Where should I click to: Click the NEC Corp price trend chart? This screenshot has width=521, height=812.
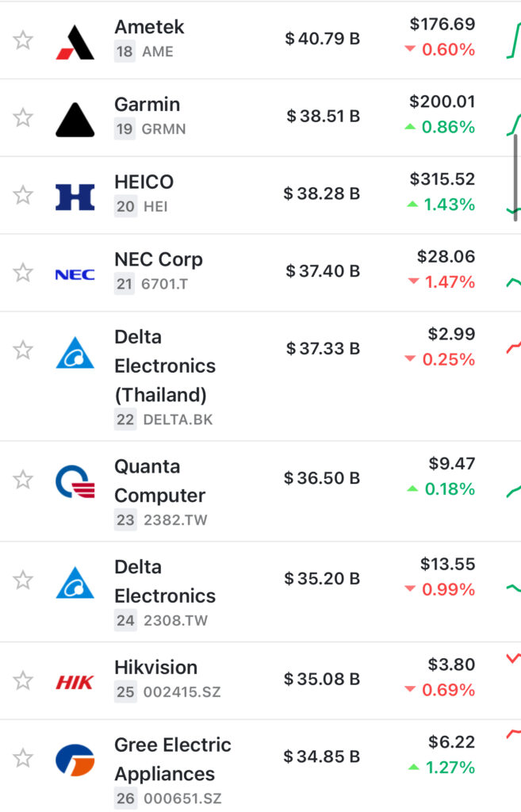(513, 282)
